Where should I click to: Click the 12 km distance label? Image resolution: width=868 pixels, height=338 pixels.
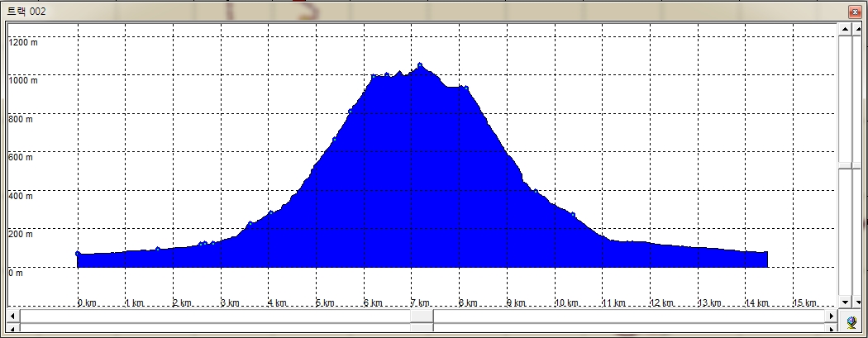coord(661,302)
